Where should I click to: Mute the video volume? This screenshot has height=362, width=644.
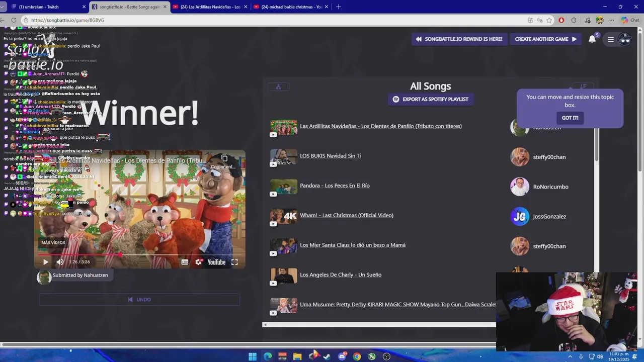click(60, 262)
